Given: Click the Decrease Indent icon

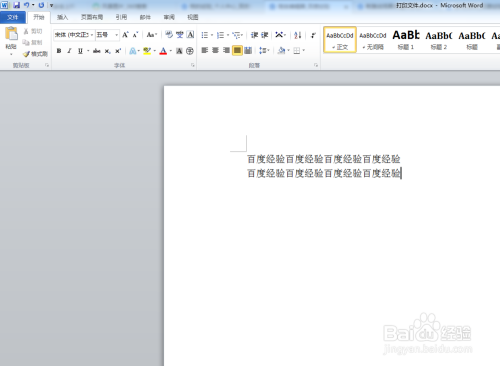Looking at the screenshot, I should pos(254,35).
